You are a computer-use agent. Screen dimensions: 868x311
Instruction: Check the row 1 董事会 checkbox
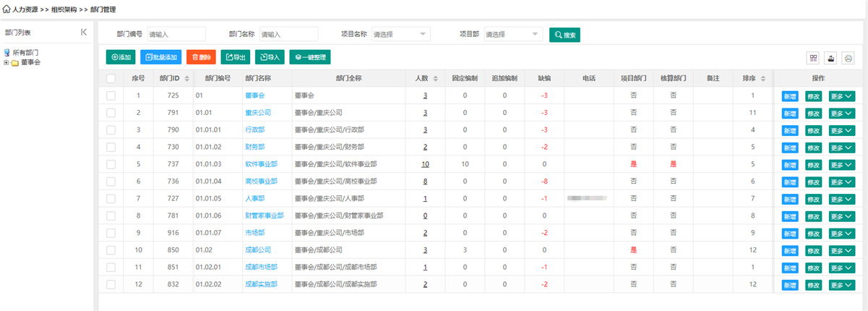pos(111,95)
